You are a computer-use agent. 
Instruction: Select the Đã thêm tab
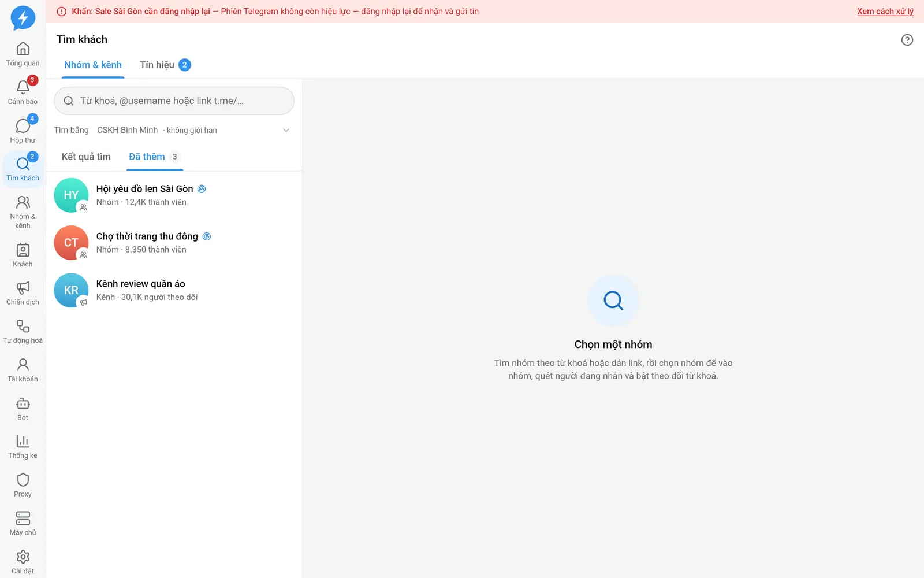[155, 157]
